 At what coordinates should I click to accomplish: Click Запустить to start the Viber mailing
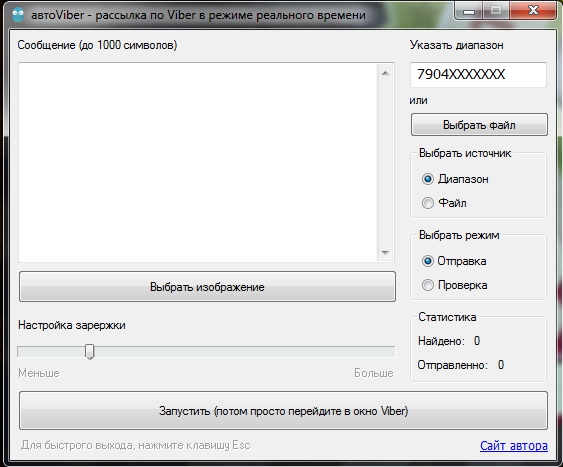click(283, 411)
